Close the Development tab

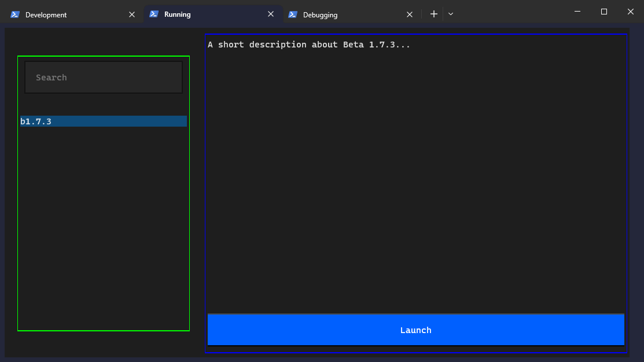tap(132, 14)
